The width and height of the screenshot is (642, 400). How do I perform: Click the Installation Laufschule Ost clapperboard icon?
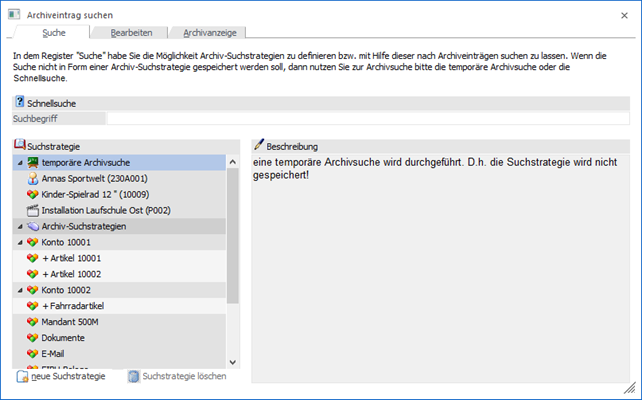pos(32,210)
